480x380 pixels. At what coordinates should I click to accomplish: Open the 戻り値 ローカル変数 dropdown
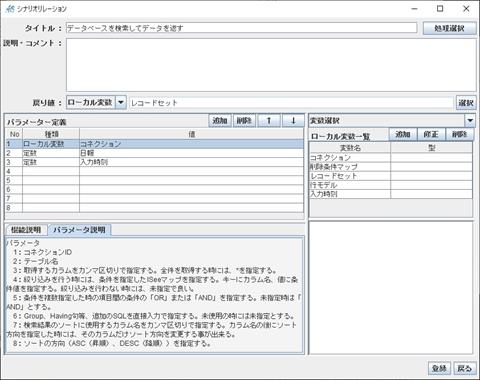click(121, 102)
